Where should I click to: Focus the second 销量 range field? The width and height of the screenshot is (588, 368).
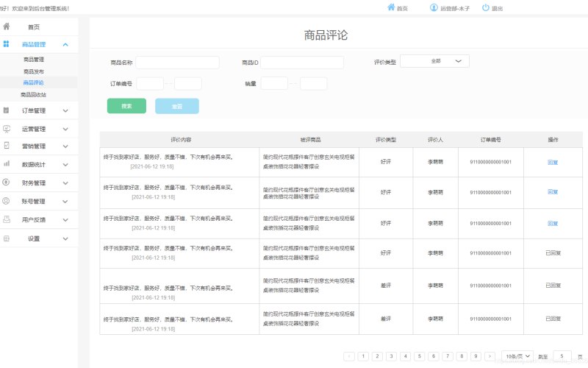click(x=314, y=83)
